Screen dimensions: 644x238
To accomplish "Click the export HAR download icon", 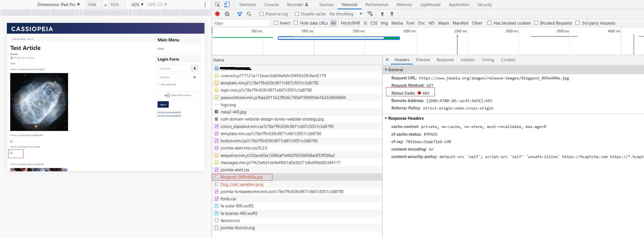I will pos(392,14).
